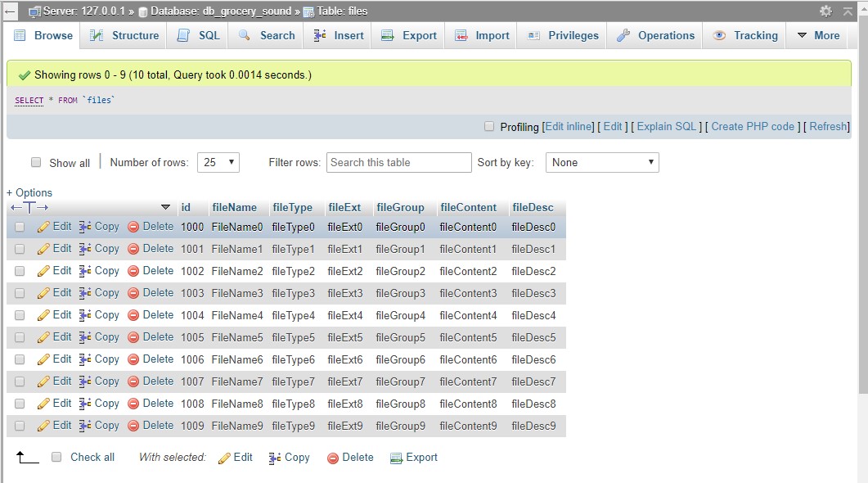The image size is (868, 483).
Task: Open the SQL tab
Action: [x=198, y=35]
